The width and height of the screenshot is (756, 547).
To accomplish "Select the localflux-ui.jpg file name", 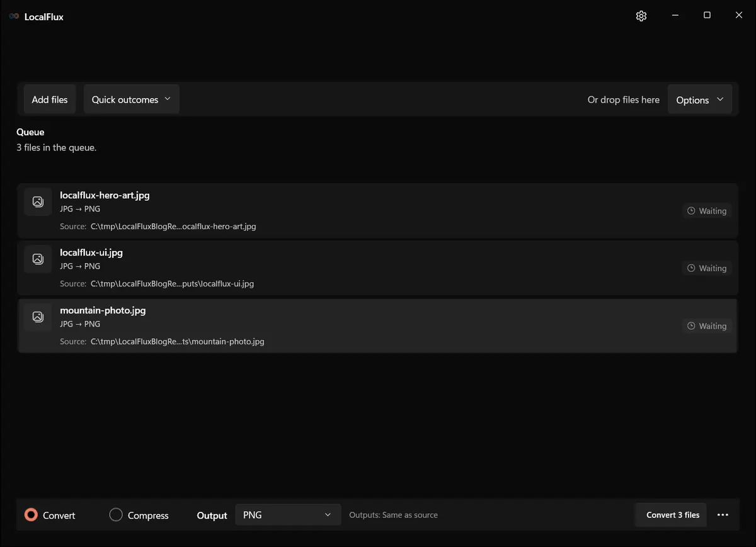I will [x=91, y=252].
